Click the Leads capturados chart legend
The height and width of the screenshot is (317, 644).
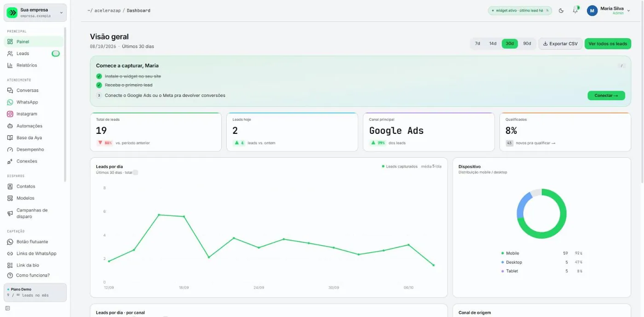coord(399,167)
